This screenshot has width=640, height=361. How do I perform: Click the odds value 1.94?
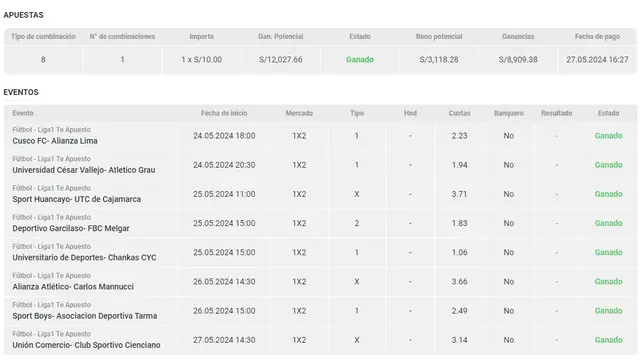[459, 165]
